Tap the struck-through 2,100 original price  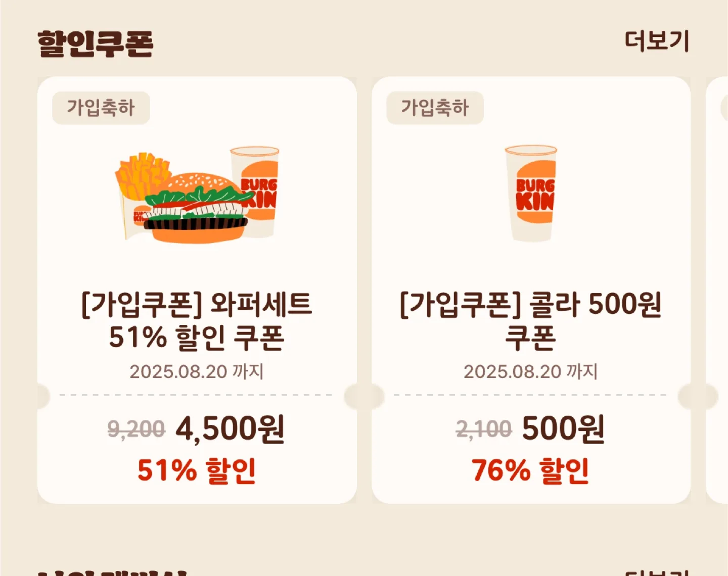[x=484, y=430]
